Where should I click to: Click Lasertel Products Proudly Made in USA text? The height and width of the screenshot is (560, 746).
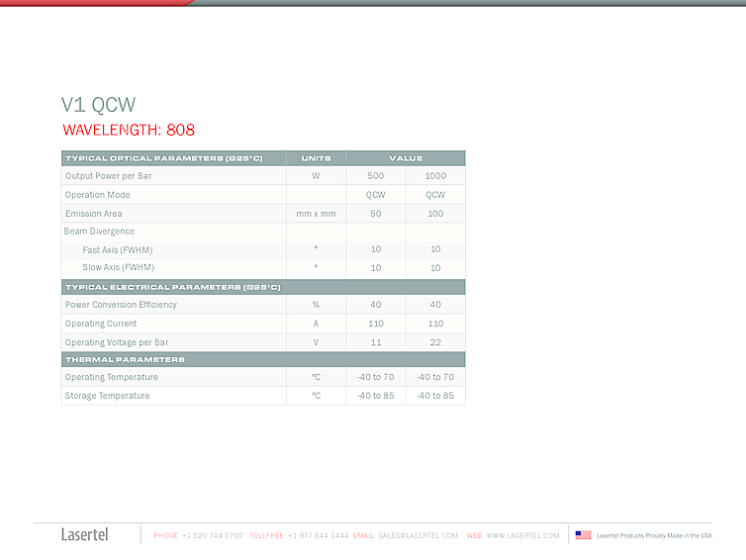pos(654,535)
